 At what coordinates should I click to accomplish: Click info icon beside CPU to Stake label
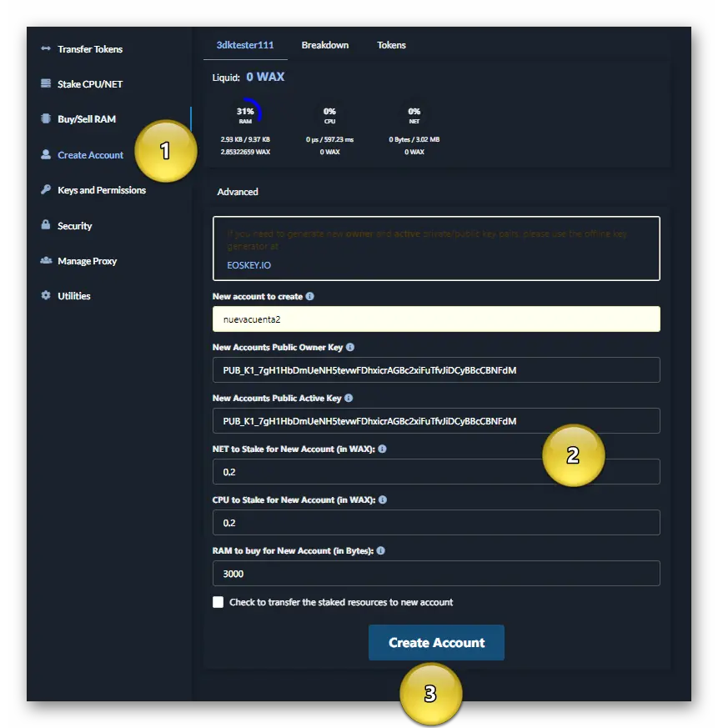tap(383, 500)
